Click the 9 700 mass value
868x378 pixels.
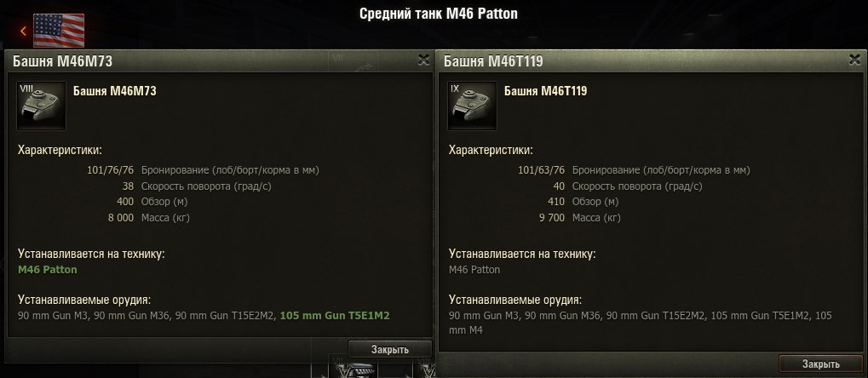pyautogui.click(x=552, y=217)
